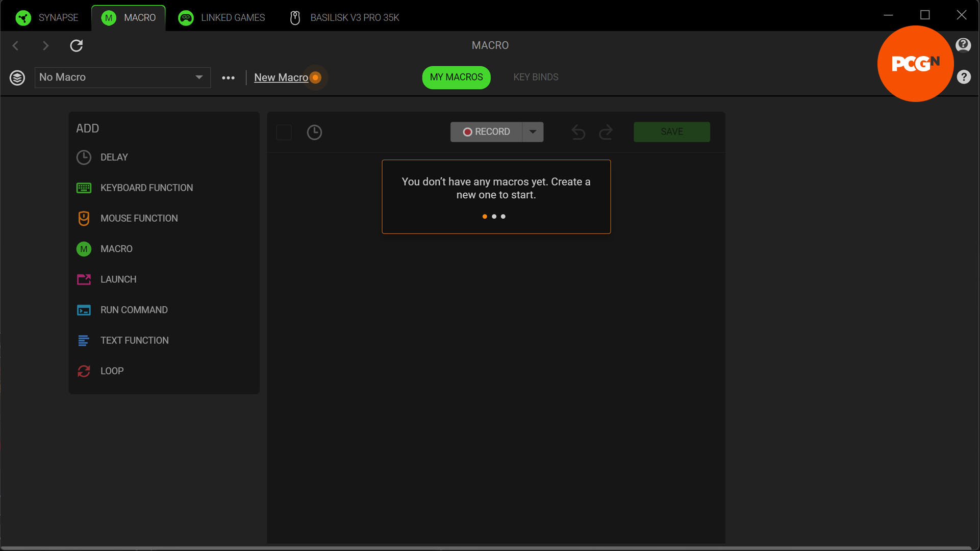980x551 pixels.
Task: Open the three-dot more options menu
Action: pos(229,78)
